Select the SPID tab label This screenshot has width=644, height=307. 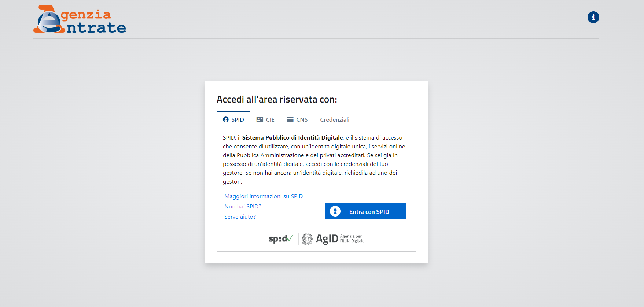click(x=238, y=119)
